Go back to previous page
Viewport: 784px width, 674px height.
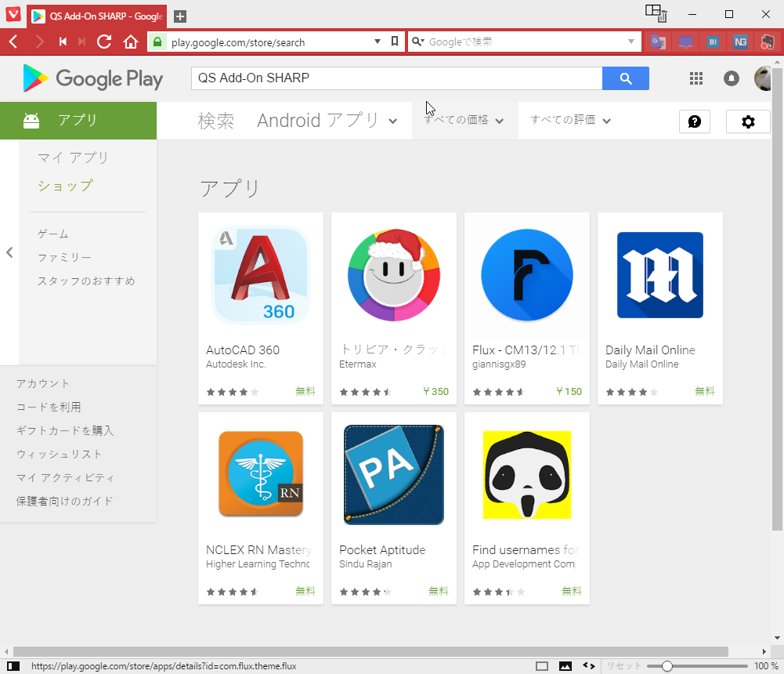(x=13, y=42)
